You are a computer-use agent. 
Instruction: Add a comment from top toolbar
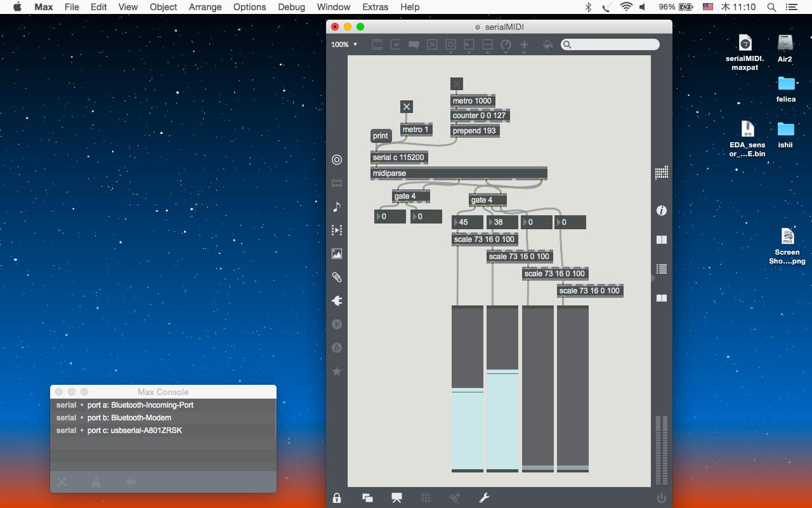[414, 44]
